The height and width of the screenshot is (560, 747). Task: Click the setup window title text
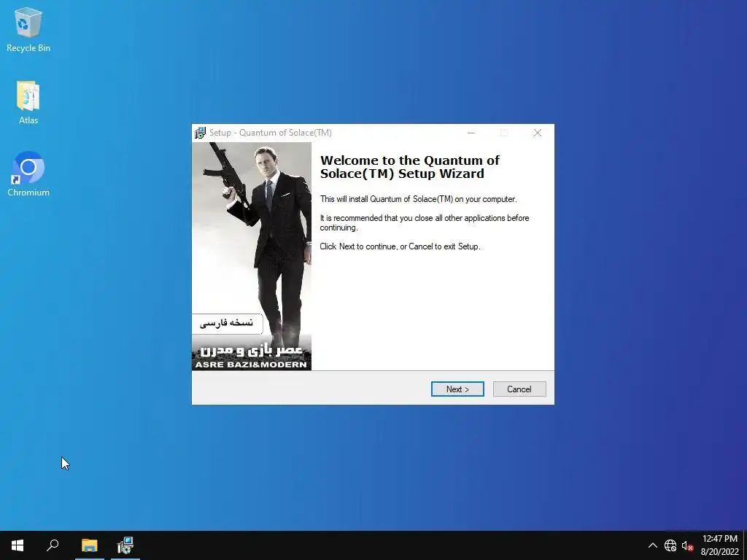pos(271,133)
